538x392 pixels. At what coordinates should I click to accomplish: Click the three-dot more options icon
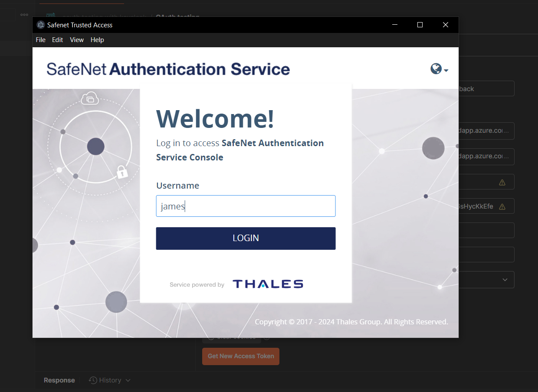24,14
